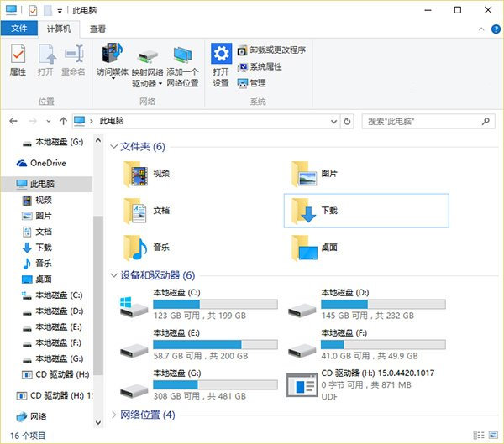Click the 打开 open ribbon icon
The image size is (504, 444).
(45, 60)
